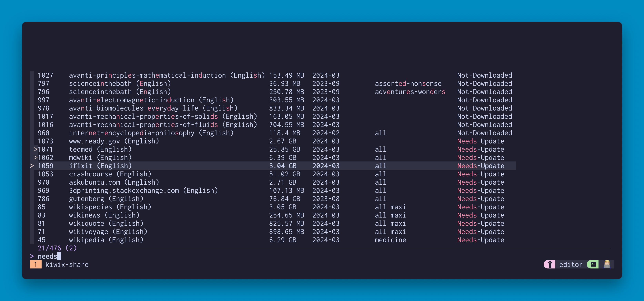Image resolution: width=644 pixels, height=301 pixels.
Task: Click the pink person icon in status bar
Action: [x=550, y=264]
